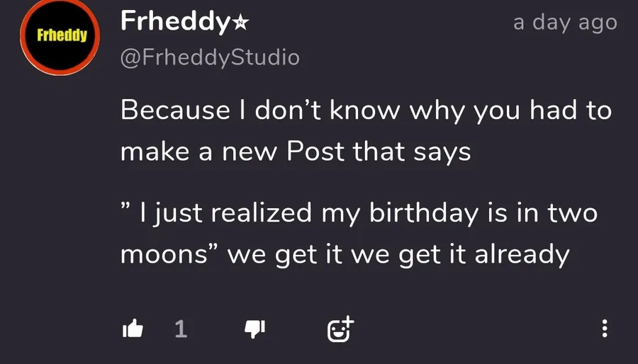
Task: Add an emoji reaction to comment
Action: click(x=340, y=328)
